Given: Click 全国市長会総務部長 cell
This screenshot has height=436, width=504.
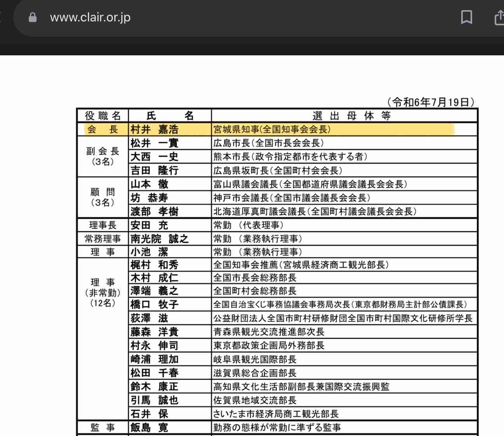Looking at the screenshot, I should click(x=345, y=278).
